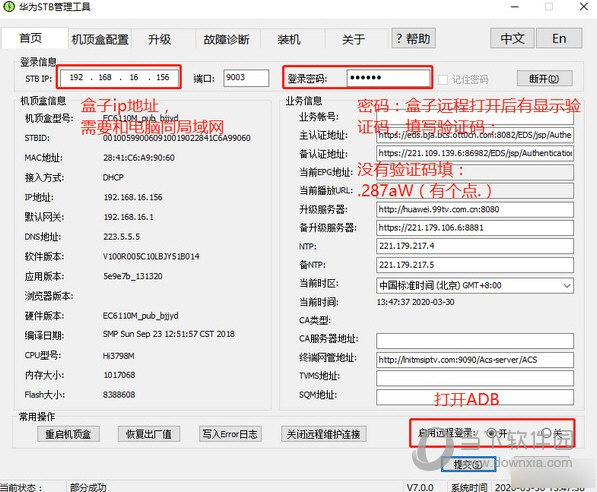Click the 当前时间 value 13:47:37 2020-03-30
597x492 pixels.
(x=415, y=302)
